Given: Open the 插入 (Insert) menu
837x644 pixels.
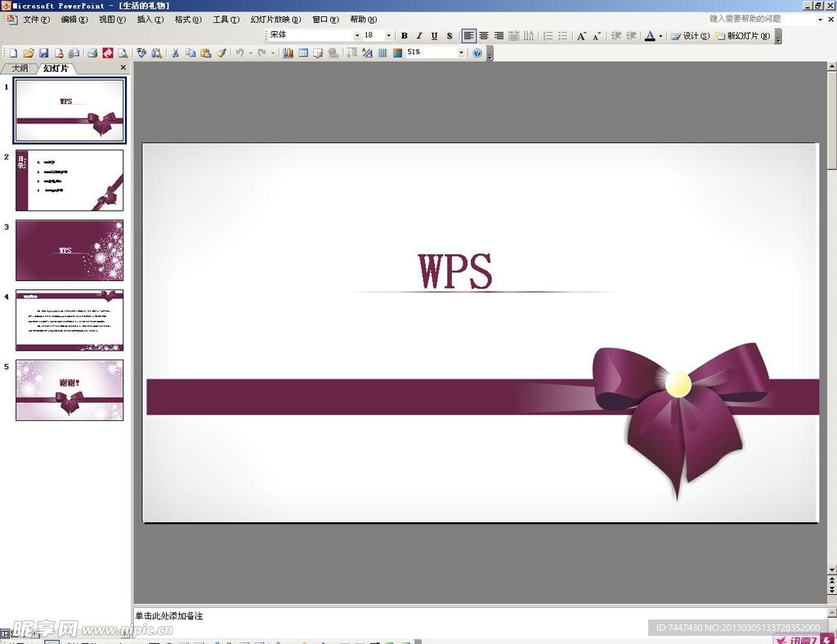Looking at the screenshot, I should 150,20.
